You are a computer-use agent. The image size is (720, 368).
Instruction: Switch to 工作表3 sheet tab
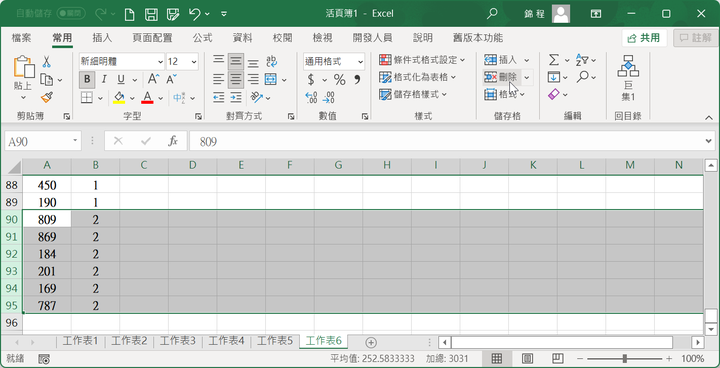pos(179,341)
